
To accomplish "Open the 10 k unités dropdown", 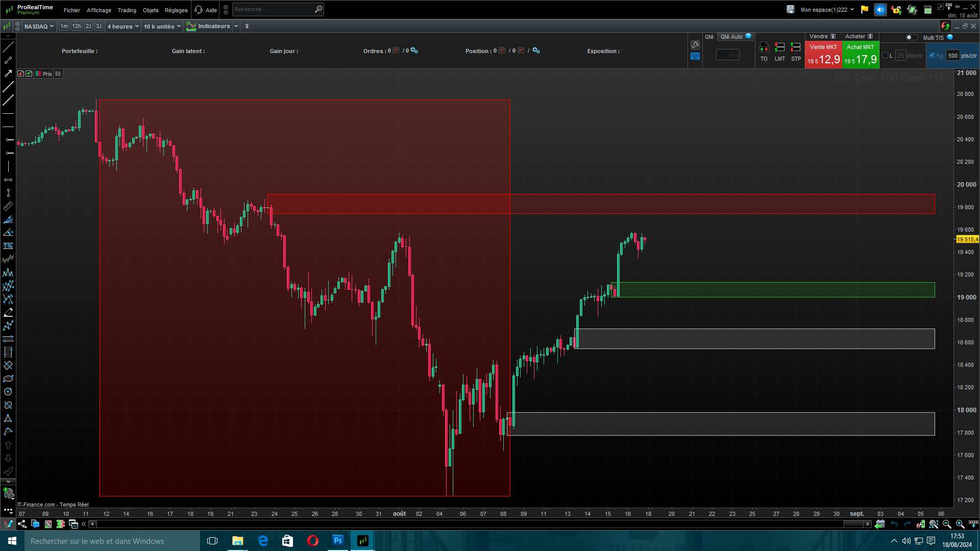I will (162, 27).
